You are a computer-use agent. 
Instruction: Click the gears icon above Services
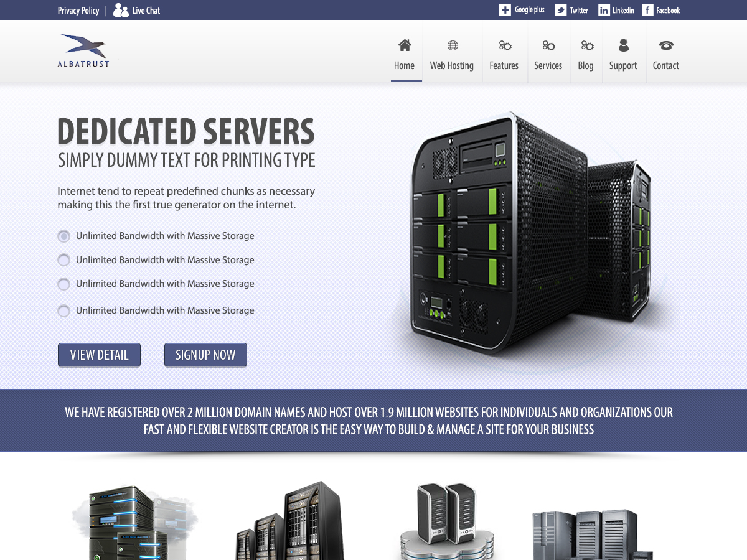548,45
